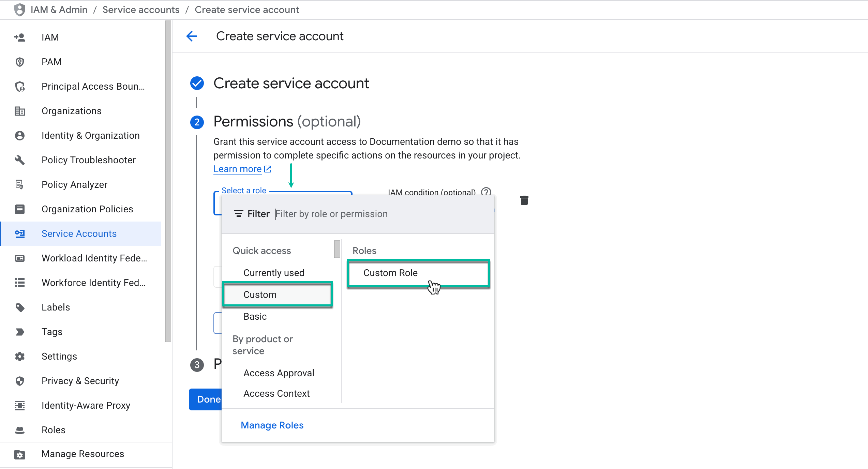Click the delete role trash icon
This screenshot has height=469, width=868.
(x=524, y=201)
